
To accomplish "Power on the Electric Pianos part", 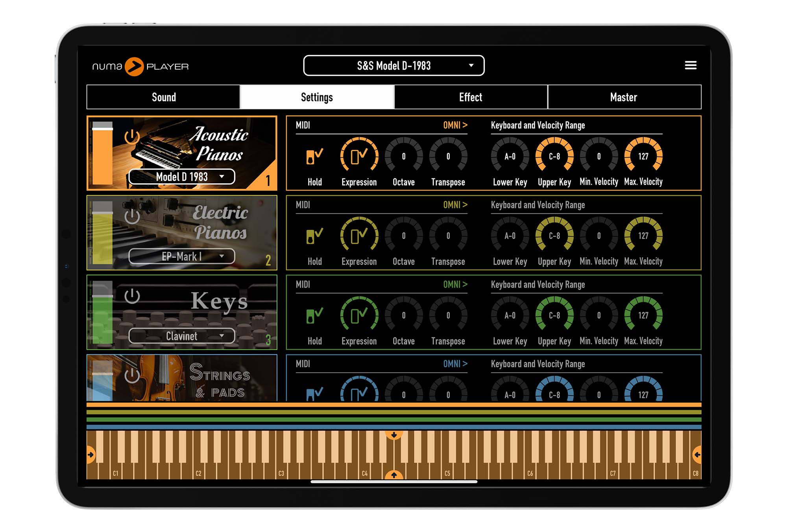I will (x=132, y=216).
